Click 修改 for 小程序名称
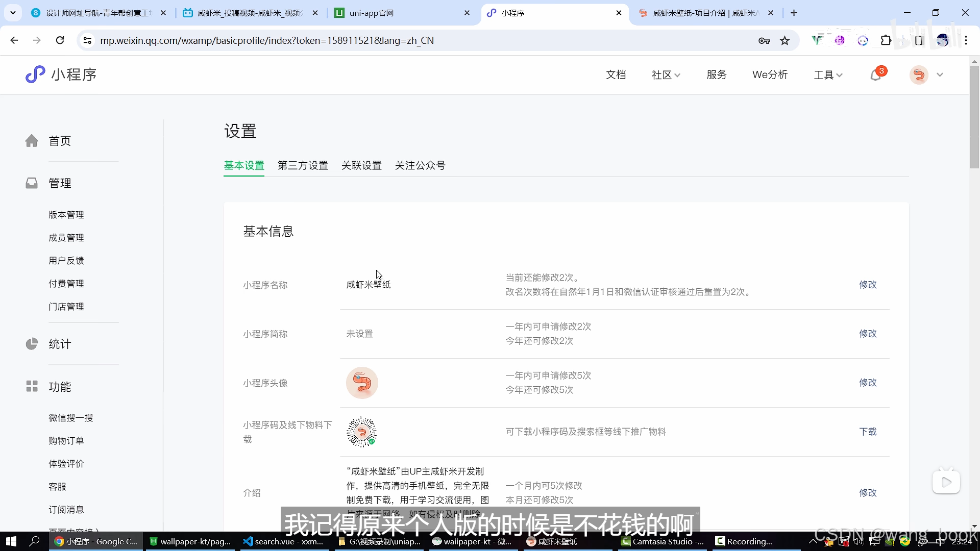980x551 pixels. pos(868,285)
